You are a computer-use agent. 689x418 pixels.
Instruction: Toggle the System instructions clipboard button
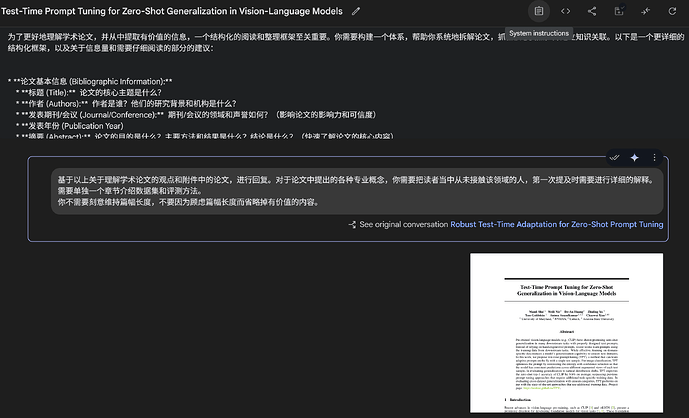coord(539,11)
